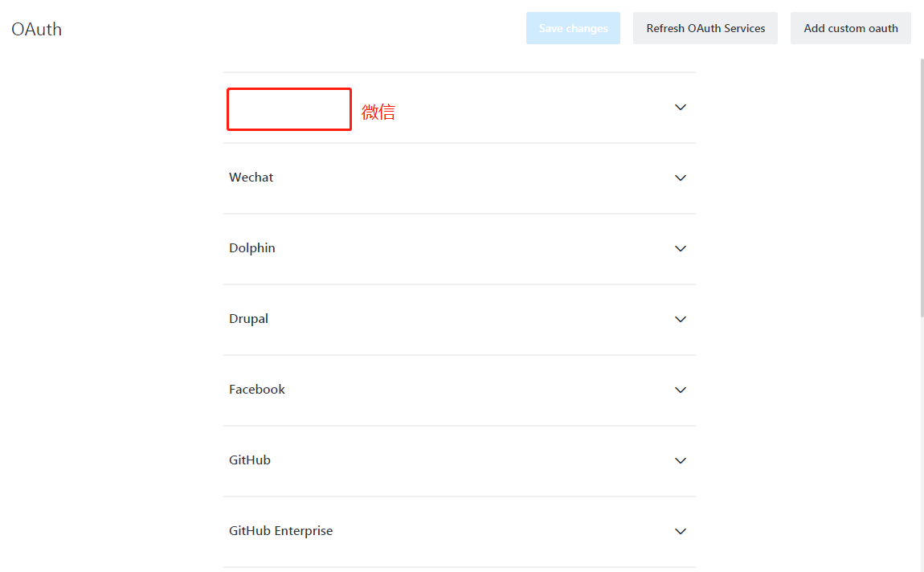Select the Wechat section header text
Screen dimensions: 924x572
click(251, 177)
